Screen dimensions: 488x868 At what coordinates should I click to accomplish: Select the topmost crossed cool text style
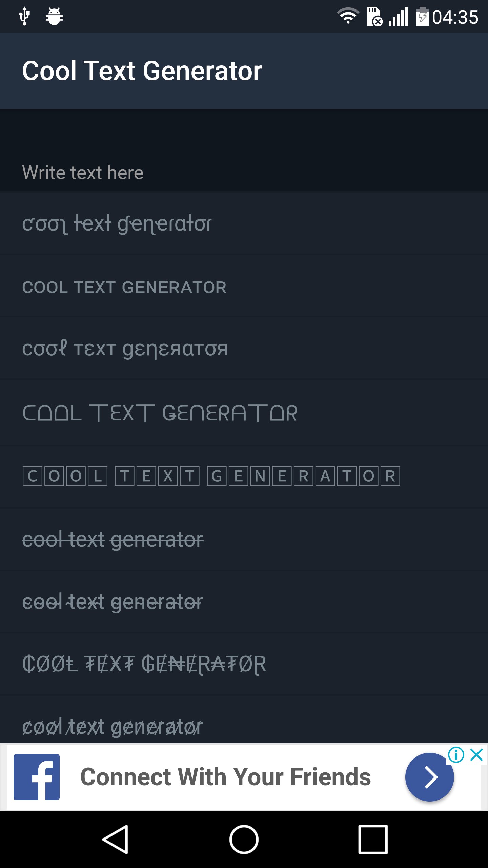(117, 223)
